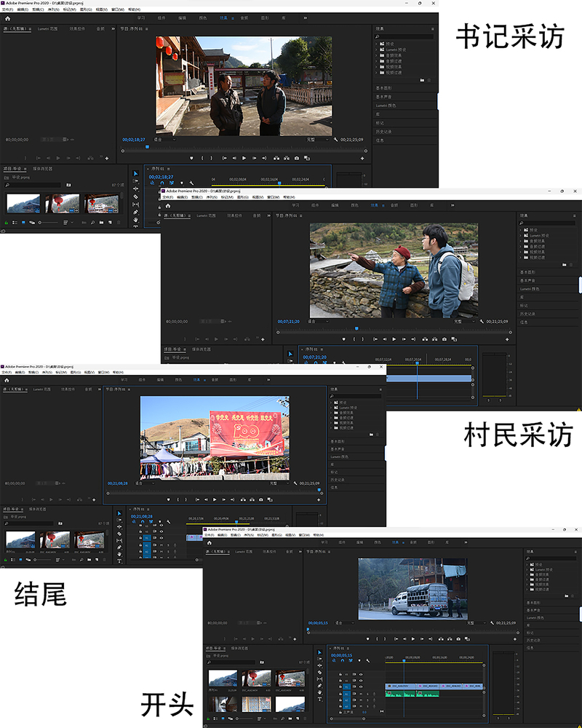Solo the A2 audio track with the S button
582x728 pixels.
(x=367, y=700)
